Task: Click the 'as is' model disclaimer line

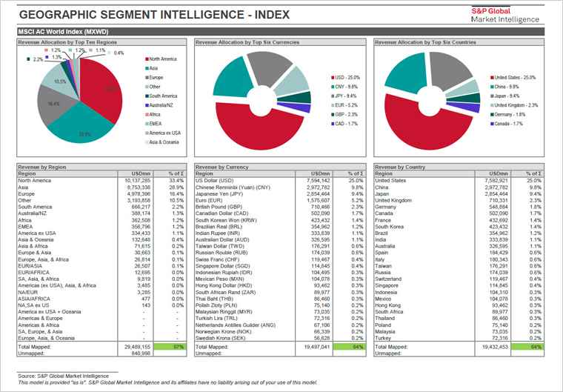Action: click(x=167, y=382)
